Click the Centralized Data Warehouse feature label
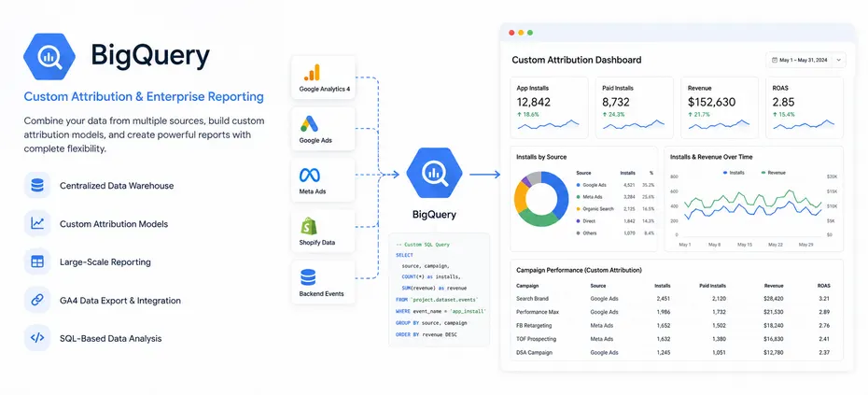This screenshot has height=395, width=868. [117, 186]
